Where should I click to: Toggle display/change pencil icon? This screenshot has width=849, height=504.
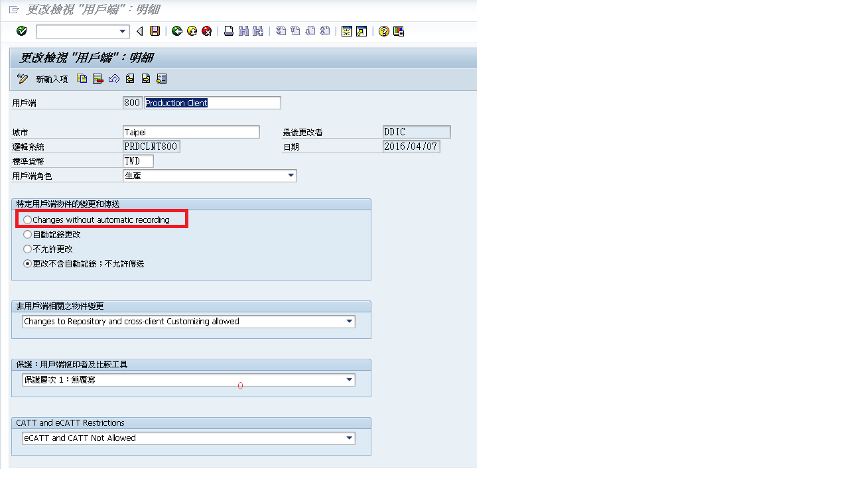pos(23,79)
